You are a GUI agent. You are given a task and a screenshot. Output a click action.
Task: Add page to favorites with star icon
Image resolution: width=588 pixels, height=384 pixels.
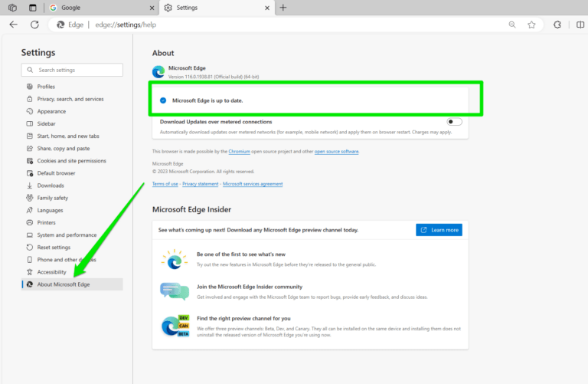click(x=531, y=25)
